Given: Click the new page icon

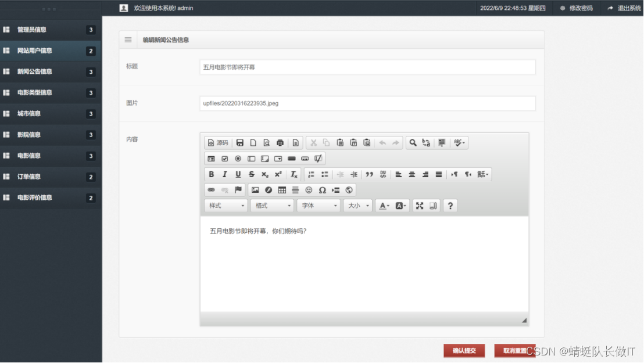Looking at the screenshot, I should click(253, 143).
